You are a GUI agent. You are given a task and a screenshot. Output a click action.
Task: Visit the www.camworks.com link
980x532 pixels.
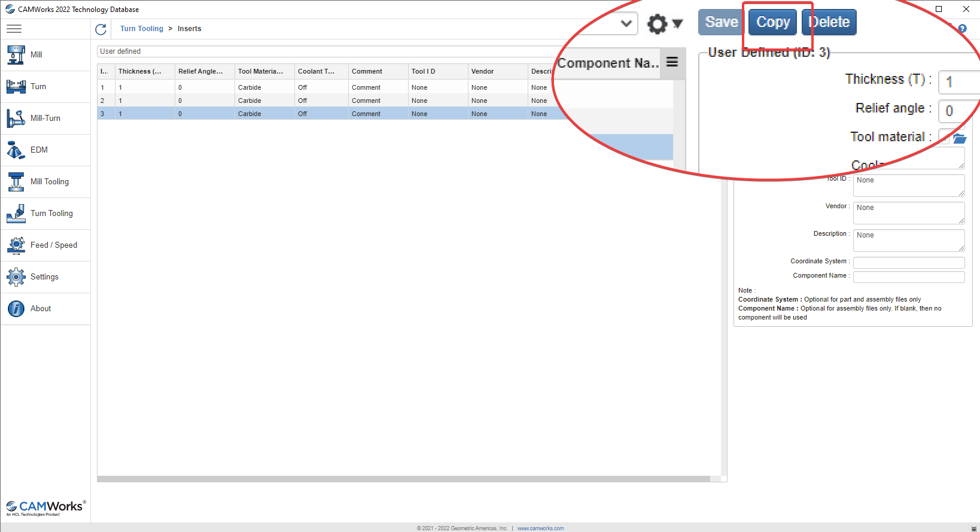coord(540,528)
